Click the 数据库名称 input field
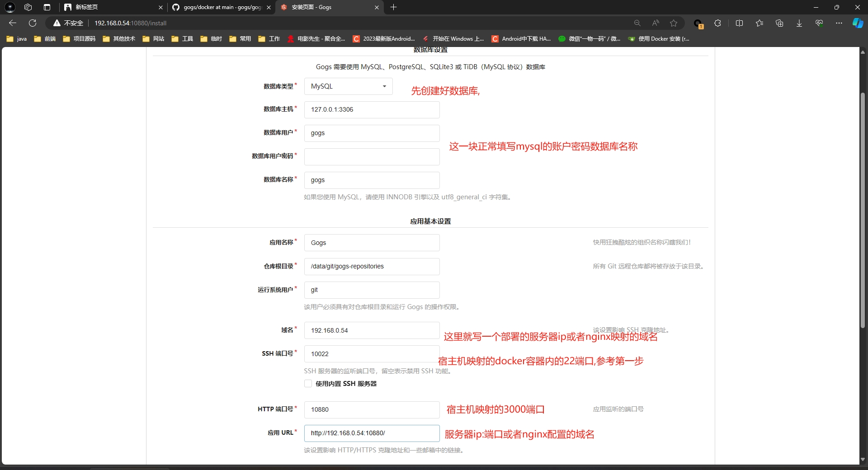 tap(372, 180)
